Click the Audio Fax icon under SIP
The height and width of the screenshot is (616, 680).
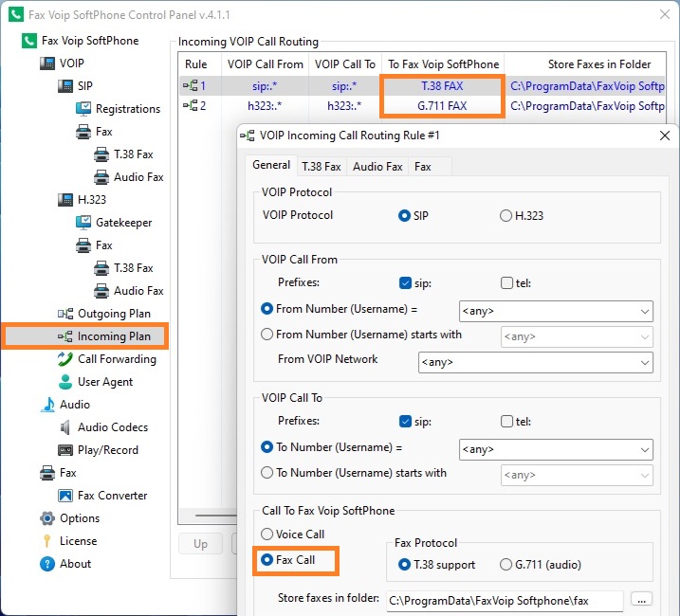(101, 177)
